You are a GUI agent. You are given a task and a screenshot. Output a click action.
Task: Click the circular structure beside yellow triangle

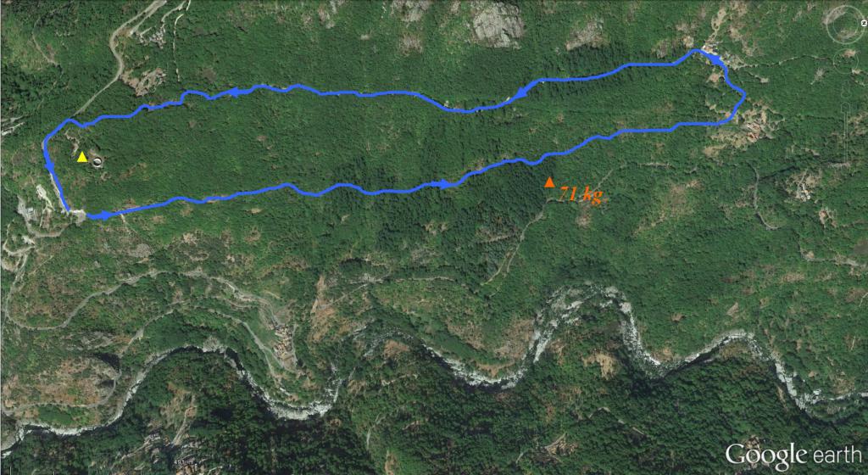pos(97,162)
